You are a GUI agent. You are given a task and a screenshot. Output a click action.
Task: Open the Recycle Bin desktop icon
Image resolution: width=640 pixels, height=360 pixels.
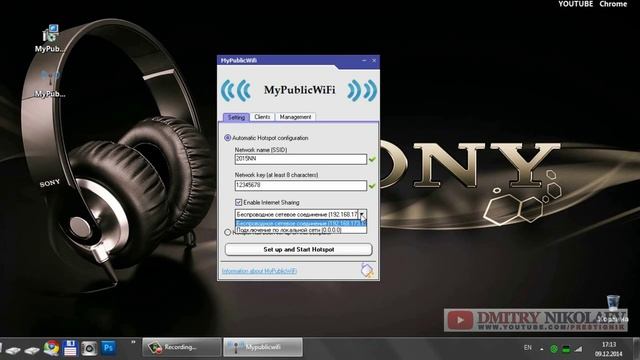613,308
